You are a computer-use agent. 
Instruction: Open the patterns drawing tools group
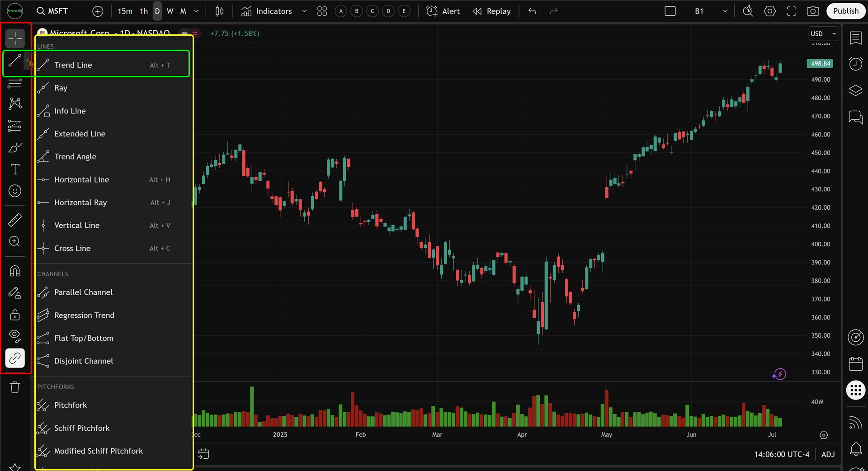click(x=15, y=104)
